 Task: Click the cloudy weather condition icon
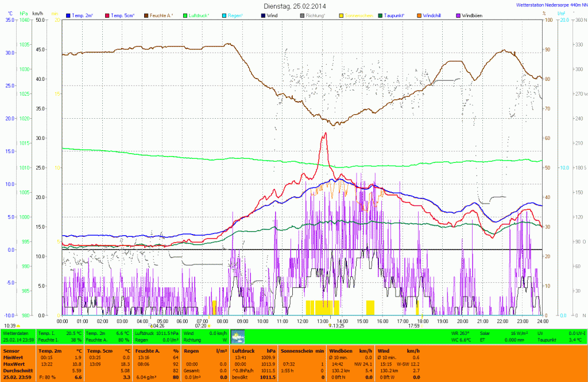(x=237, y=336)
